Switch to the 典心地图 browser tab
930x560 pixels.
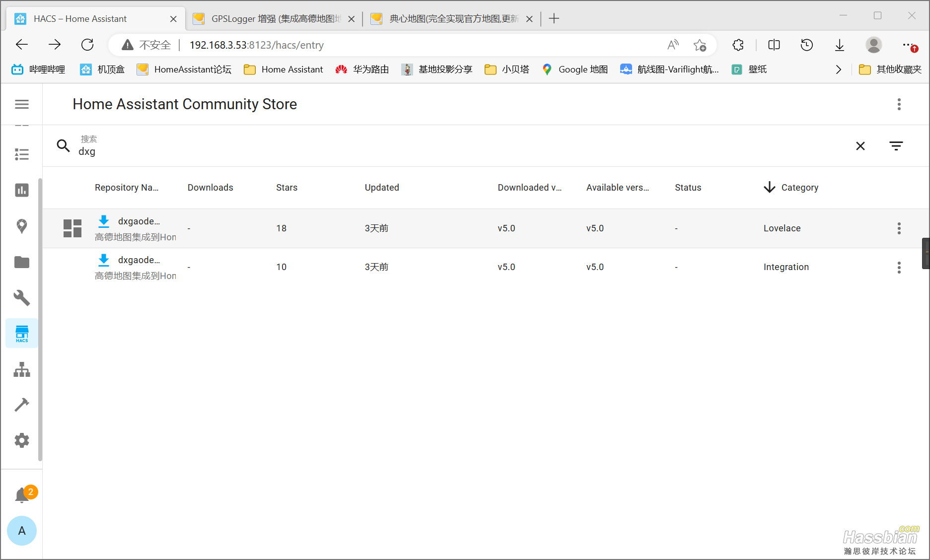click(x=451, y=19)
